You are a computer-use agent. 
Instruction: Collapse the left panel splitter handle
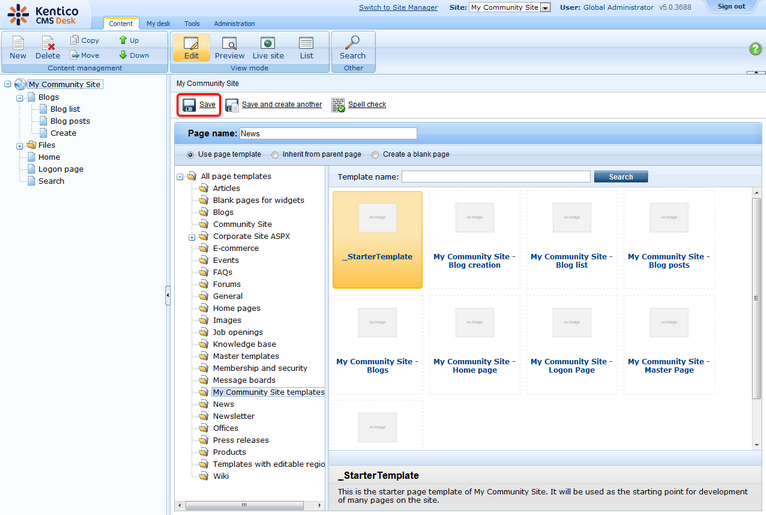coord(168,295)
